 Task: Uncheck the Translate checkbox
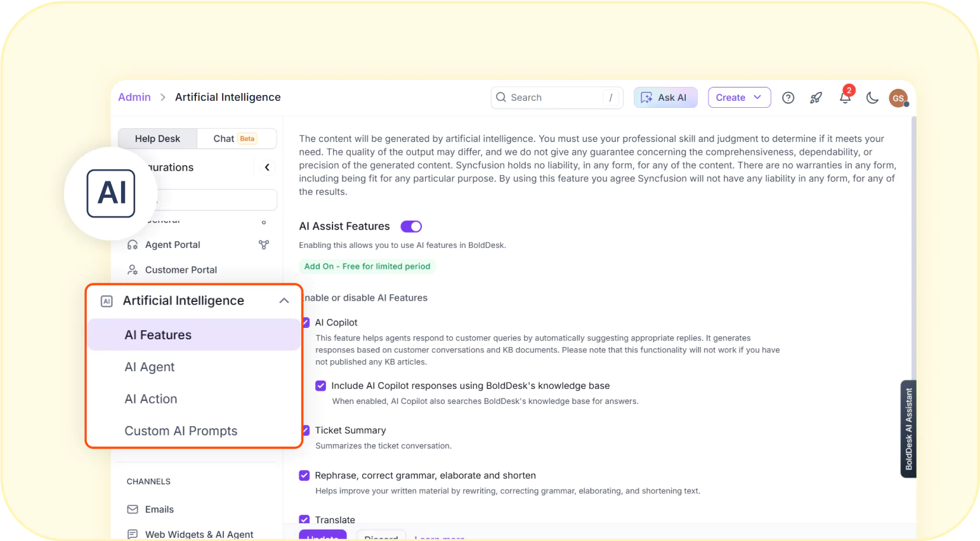pyautogui.click(x=304, y=519)
